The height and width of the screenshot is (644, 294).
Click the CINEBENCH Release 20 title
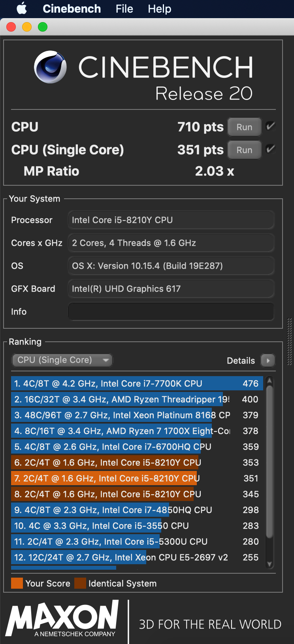click(x=166, y=78)
